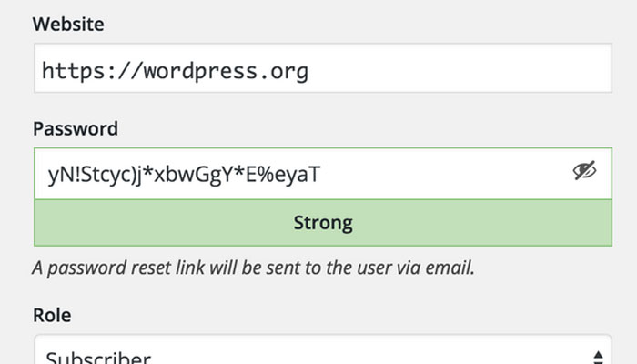Toggle password visibility off
637x364 pixels.
[583, 171]
